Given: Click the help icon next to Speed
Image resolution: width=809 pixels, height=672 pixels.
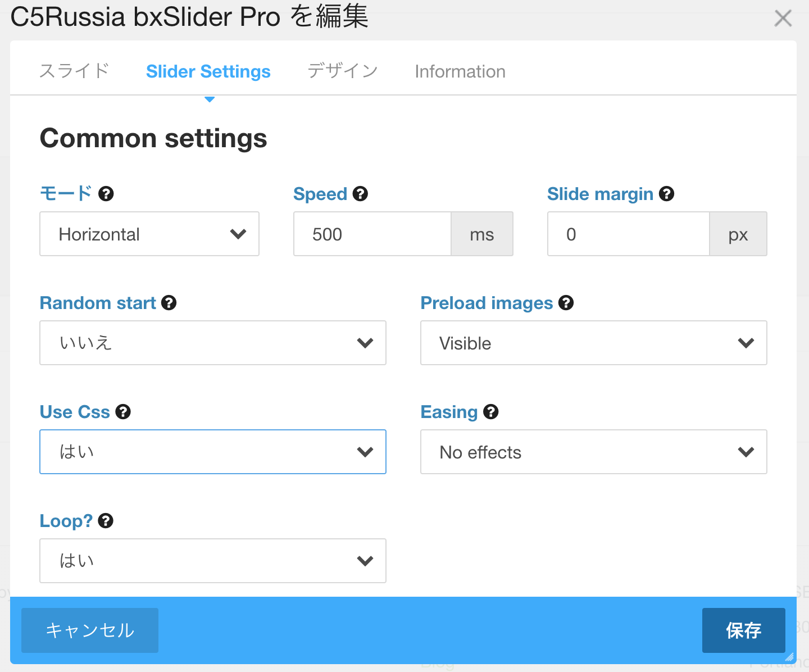Looking at the screenshot, I should [360, 194].
